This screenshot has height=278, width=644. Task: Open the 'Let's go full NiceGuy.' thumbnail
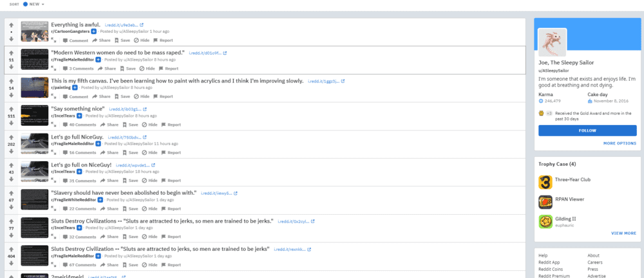coord(35,144)
